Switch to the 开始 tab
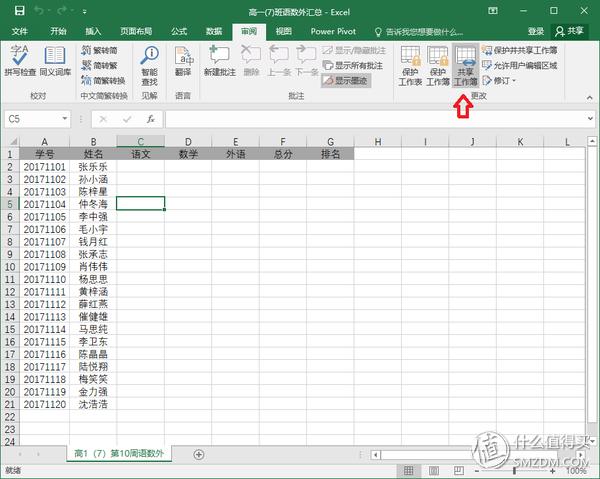 click(58, 31)
